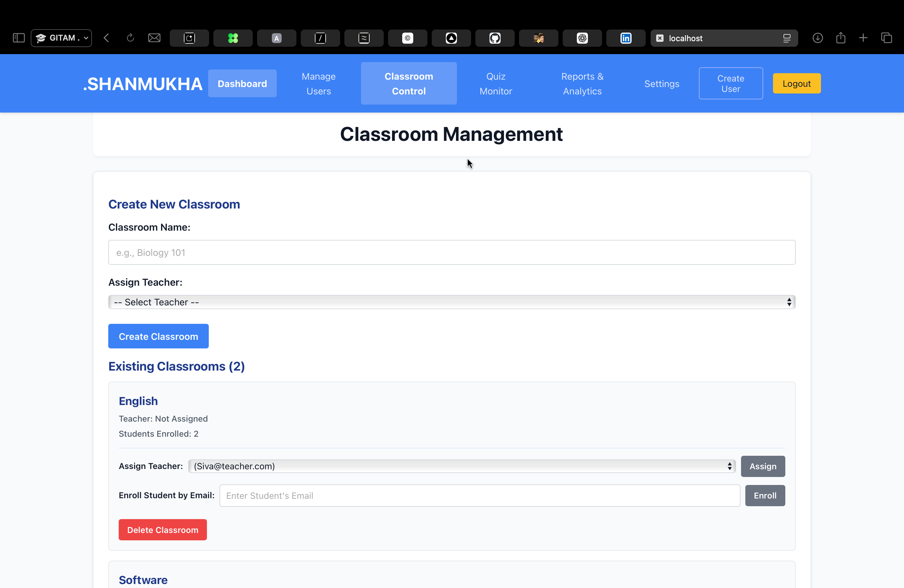Open the LinkedIn tab
Image resolution: width=904 pixels, height=588 pixels.
(x=626, y=38)
